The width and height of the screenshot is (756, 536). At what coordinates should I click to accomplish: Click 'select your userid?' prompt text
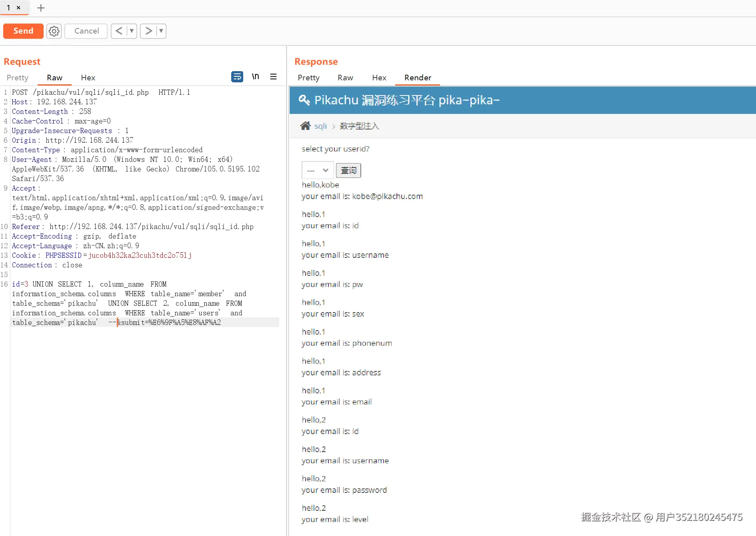click(336, 149)
